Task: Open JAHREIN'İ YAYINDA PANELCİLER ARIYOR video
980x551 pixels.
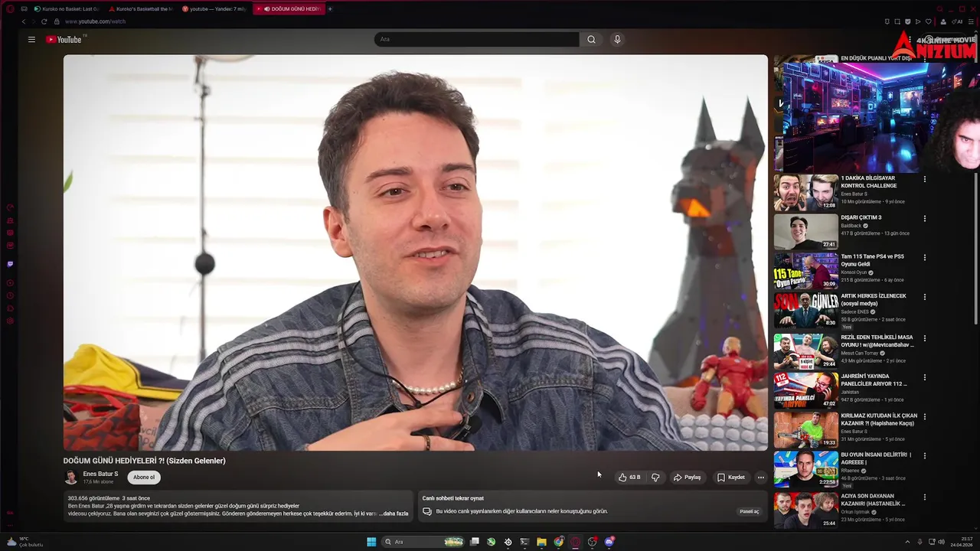Action: click(874, 380)
